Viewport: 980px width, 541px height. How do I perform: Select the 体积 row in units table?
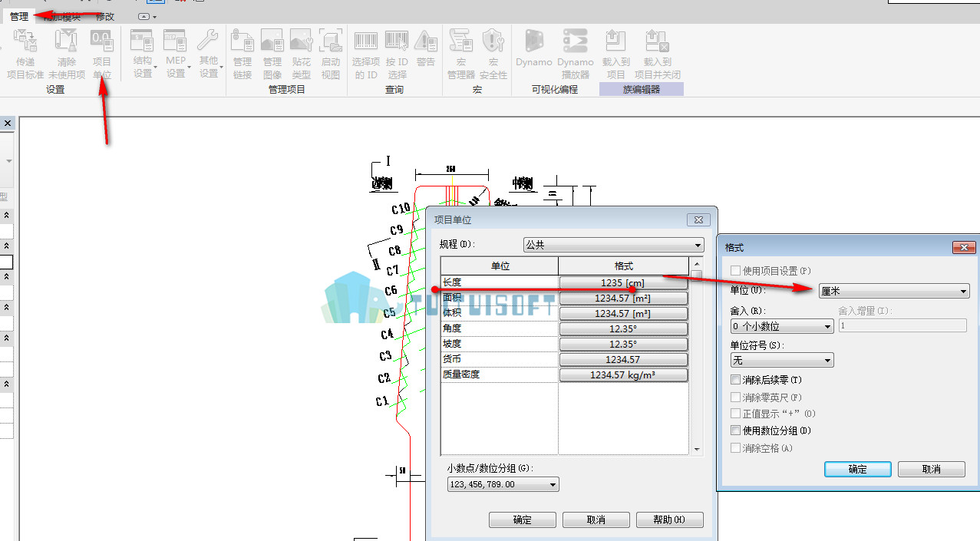pyautogui.click(x=500, y=313)
